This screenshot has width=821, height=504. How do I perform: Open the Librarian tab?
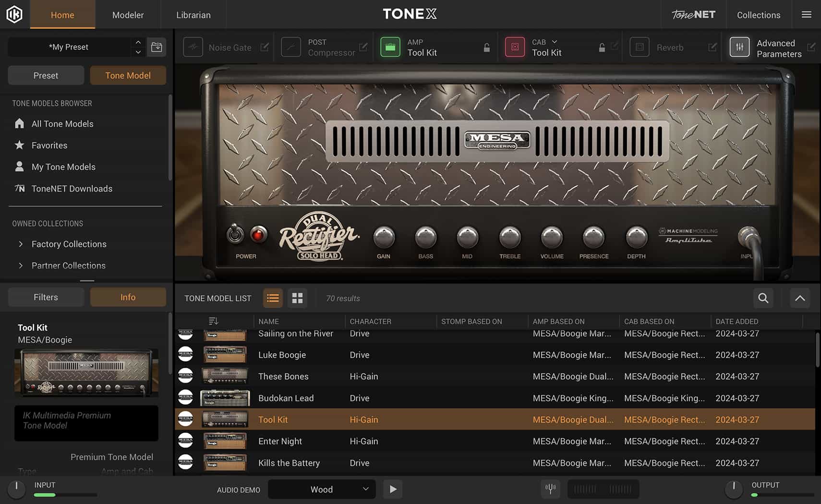[193, 15]
